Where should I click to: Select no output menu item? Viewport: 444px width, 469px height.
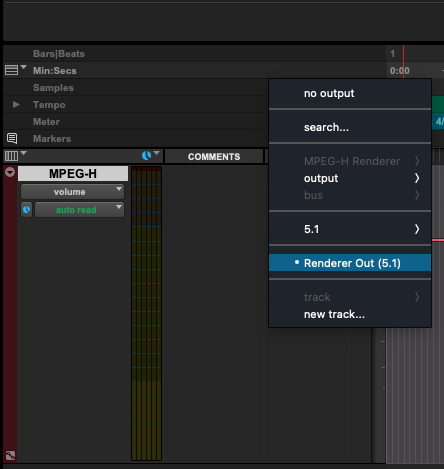pyautogui.click(x=350, y=93)
